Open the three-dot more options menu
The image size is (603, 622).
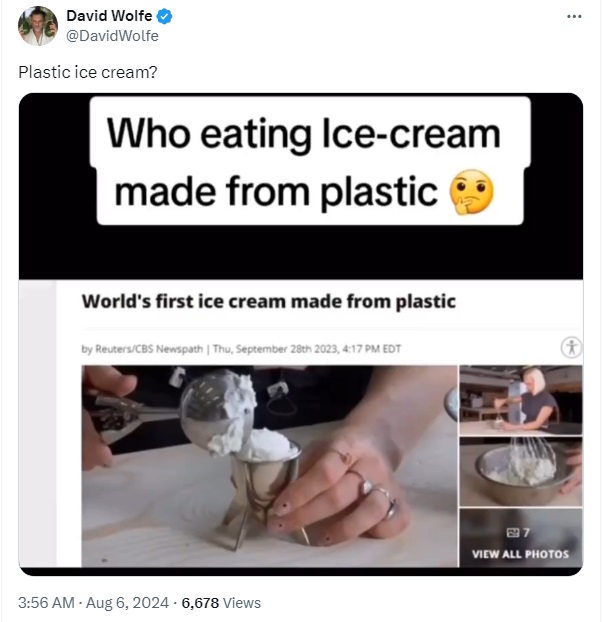(x=573, y=17)
